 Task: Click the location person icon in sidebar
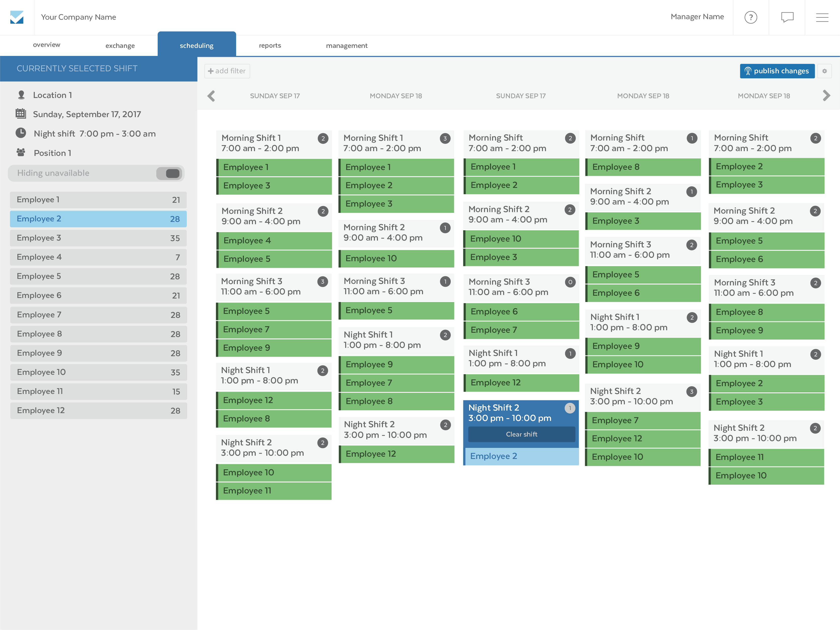point(21,95)
